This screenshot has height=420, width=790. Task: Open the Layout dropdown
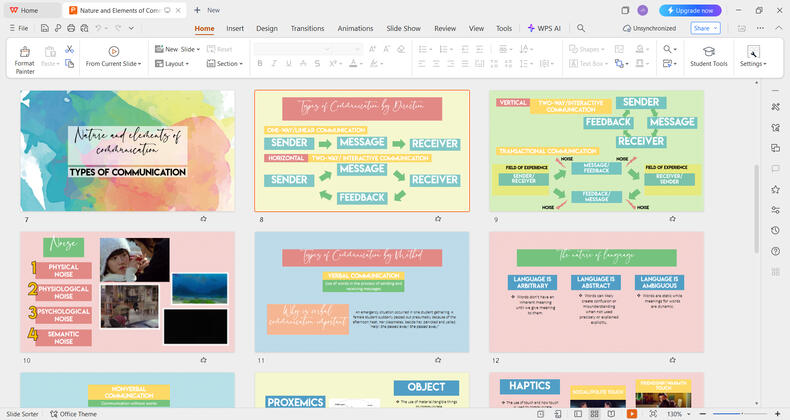(x=172, y=63)
